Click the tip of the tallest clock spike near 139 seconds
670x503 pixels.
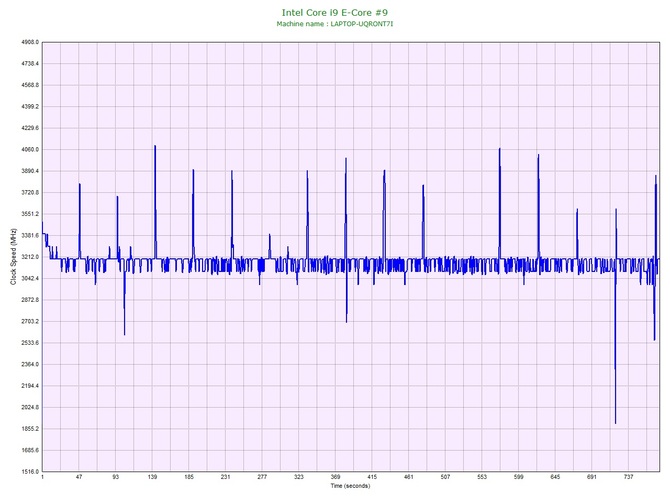155,146
